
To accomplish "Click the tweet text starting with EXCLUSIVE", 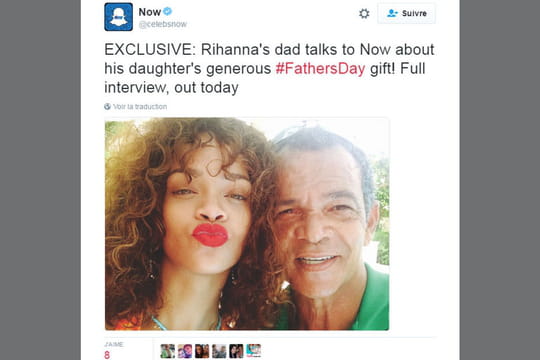I will [x=269, y=68].
